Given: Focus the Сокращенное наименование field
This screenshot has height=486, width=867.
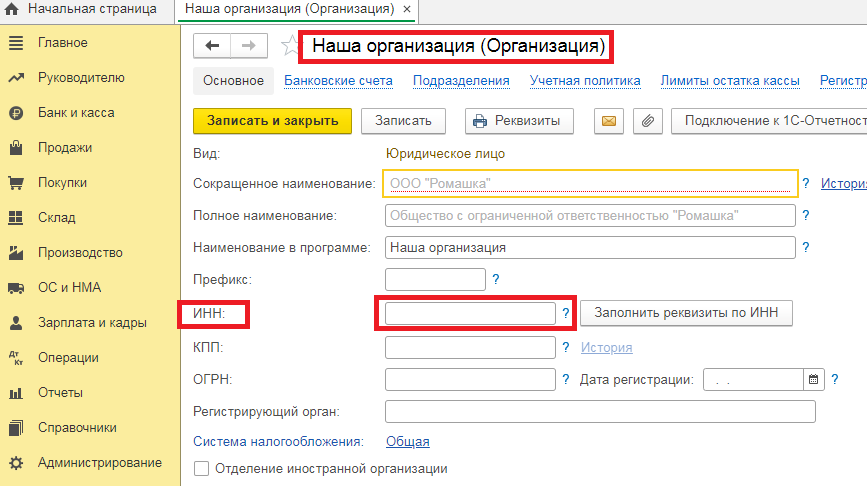Looking at the screenshot, I should click(591, 184).
